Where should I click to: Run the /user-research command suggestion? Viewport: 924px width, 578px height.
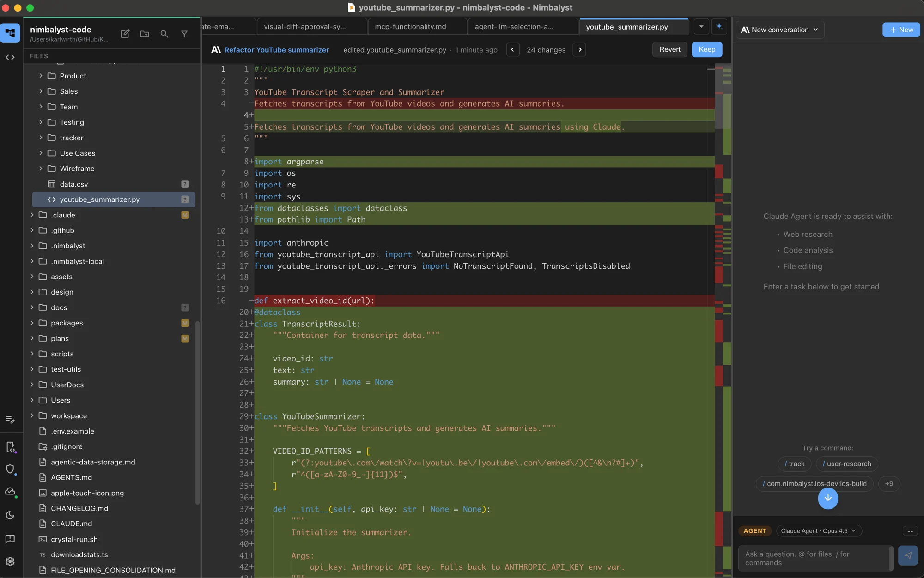(846, 464)
